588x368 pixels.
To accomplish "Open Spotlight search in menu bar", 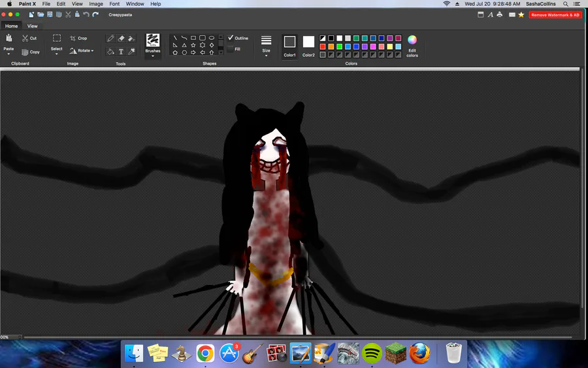I will pyautogui.click(x=566, y=4).
